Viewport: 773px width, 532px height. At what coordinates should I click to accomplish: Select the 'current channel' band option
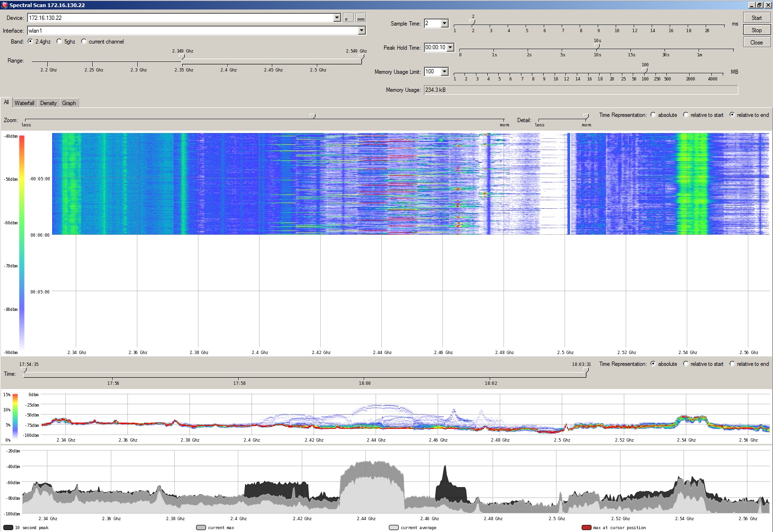(x=84, y=42)
